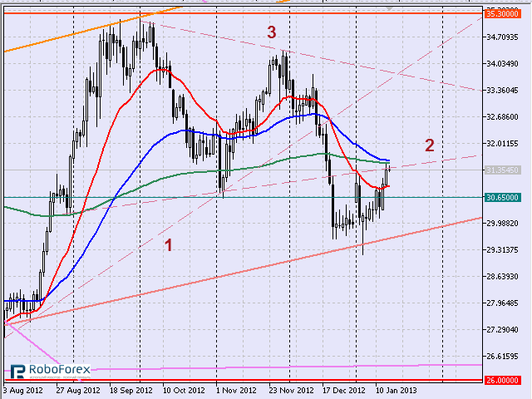
Task: Click the 17 Dec 2012 date label
Action: coord(343,391)
